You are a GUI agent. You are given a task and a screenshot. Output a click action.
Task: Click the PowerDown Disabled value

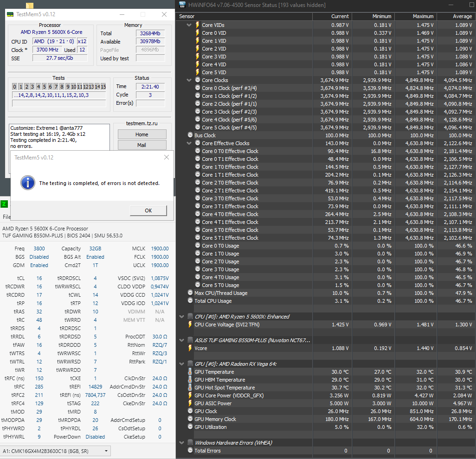pos(95,437)
